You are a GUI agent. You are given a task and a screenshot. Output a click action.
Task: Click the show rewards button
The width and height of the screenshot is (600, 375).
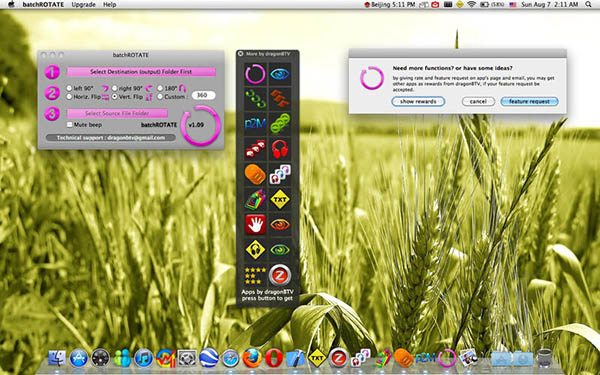point(418,102)
